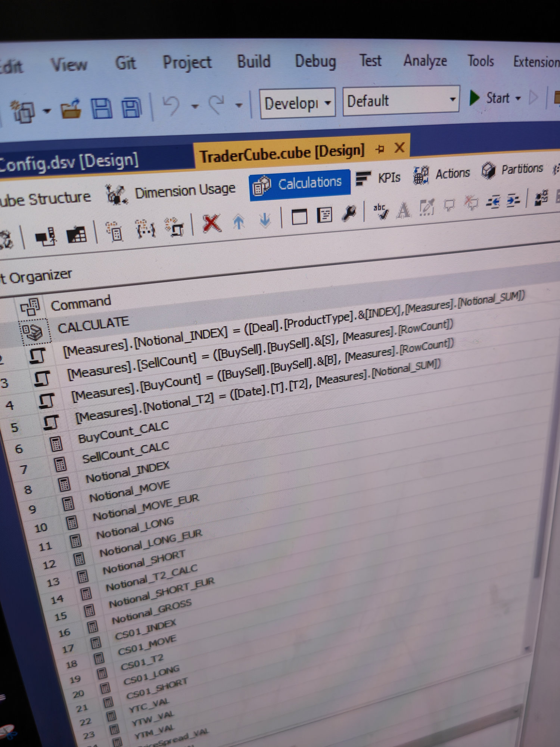Click the Check Syntax abc icon
The width and height of the screenshot is (560, 747).
coord(380,211)
